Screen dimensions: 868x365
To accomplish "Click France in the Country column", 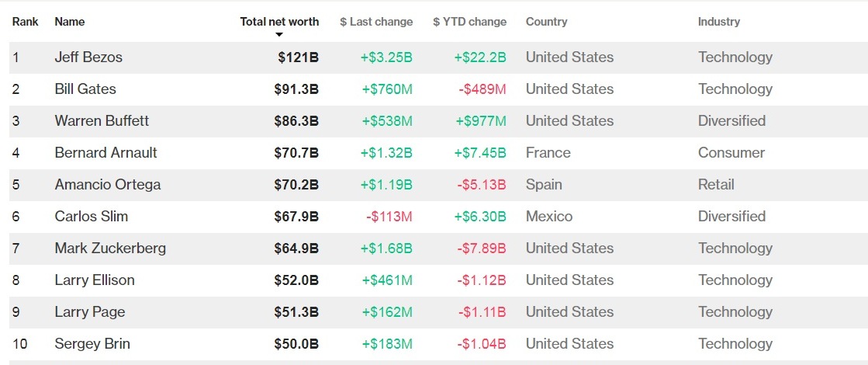I will pyautogui.click(x=548, y=153).
